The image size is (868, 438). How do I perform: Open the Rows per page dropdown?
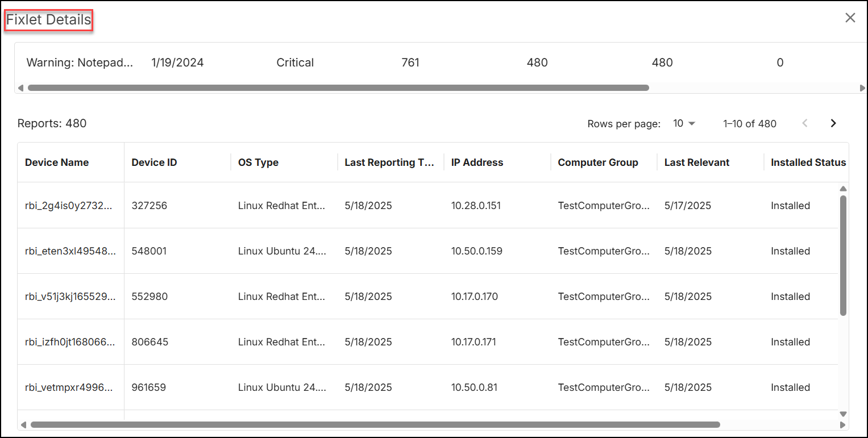point(684,123)
